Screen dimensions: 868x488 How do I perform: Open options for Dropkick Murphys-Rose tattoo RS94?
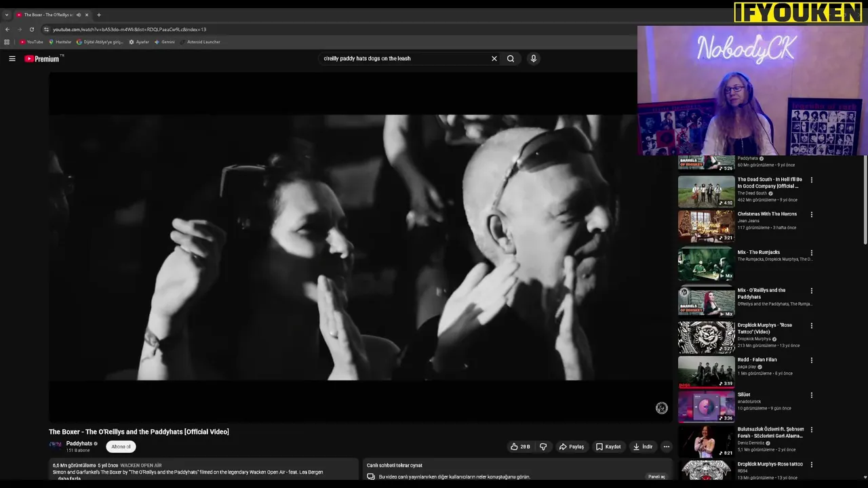click(812, 465)
